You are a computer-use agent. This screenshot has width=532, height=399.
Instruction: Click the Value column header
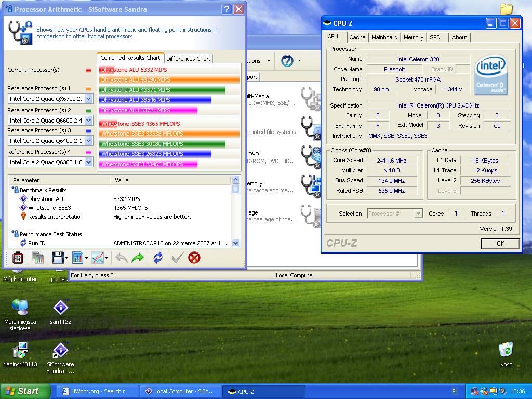coord(170,180)
